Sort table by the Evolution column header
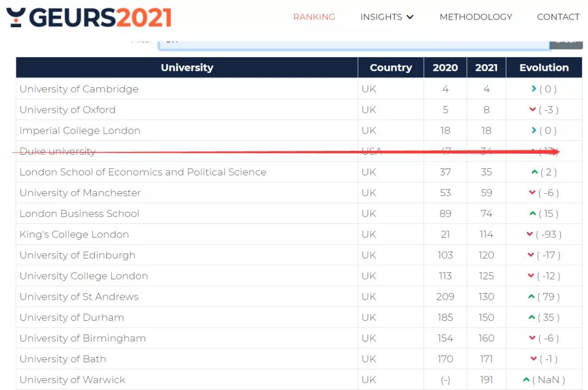588x390 pixels. pos(543,68)
